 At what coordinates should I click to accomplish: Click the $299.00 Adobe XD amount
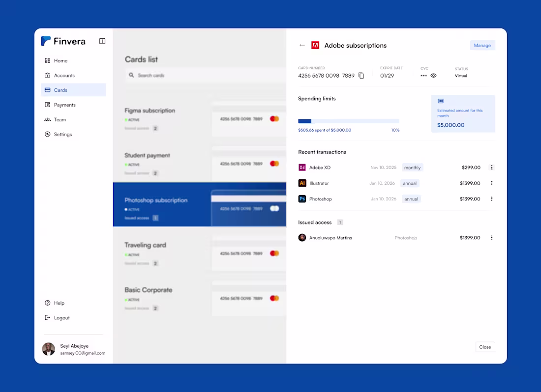coord(471,168)
